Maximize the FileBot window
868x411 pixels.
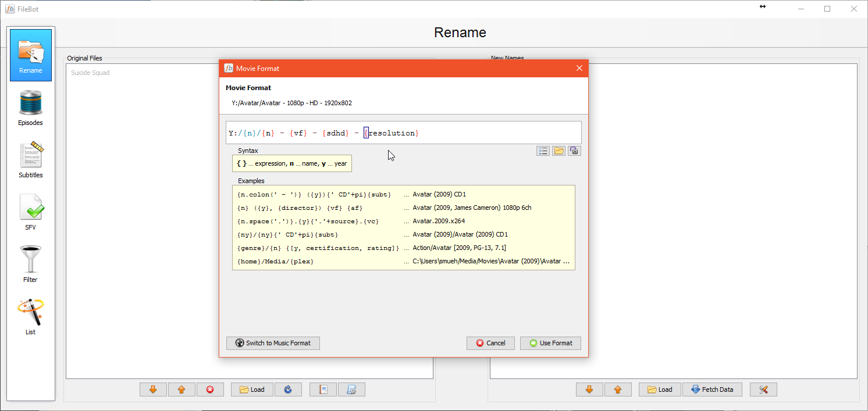coord(827,9)
